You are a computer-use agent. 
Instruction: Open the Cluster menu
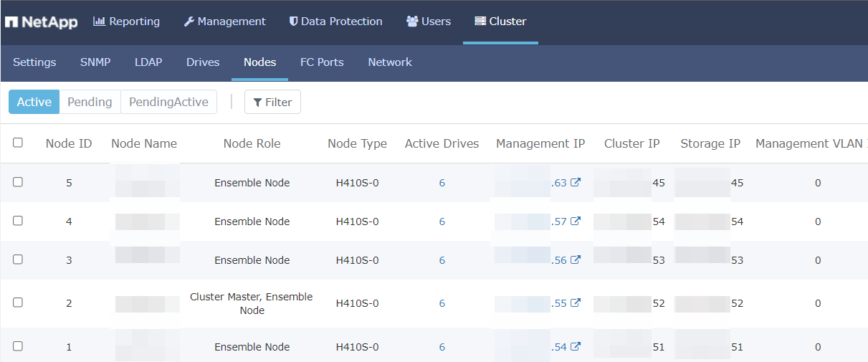500,22
